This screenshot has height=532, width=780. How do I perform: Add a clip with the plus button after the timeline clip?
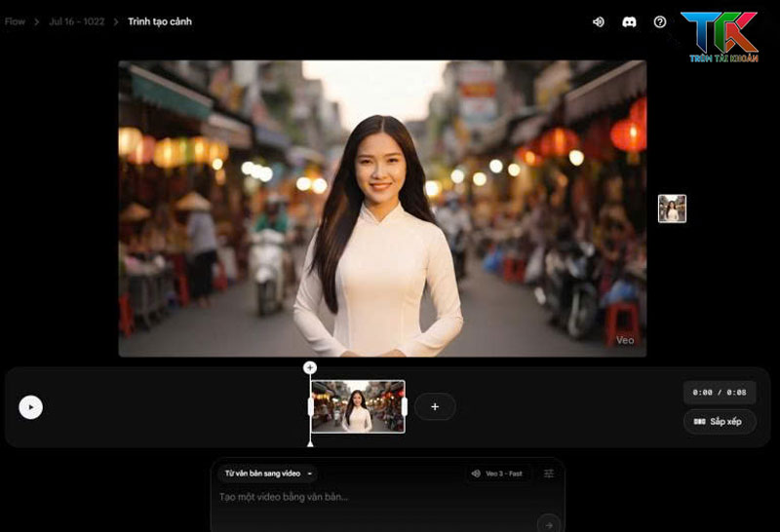click(x=435, y=406)
